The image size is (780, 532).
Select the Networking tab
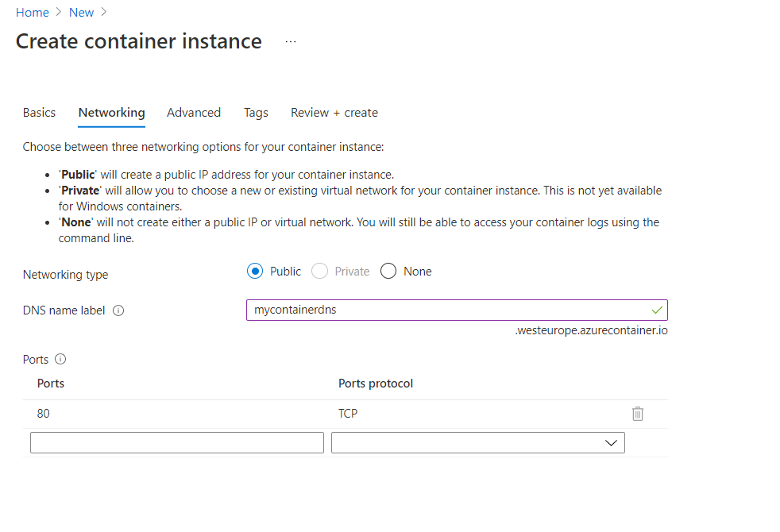click(111, 113)
